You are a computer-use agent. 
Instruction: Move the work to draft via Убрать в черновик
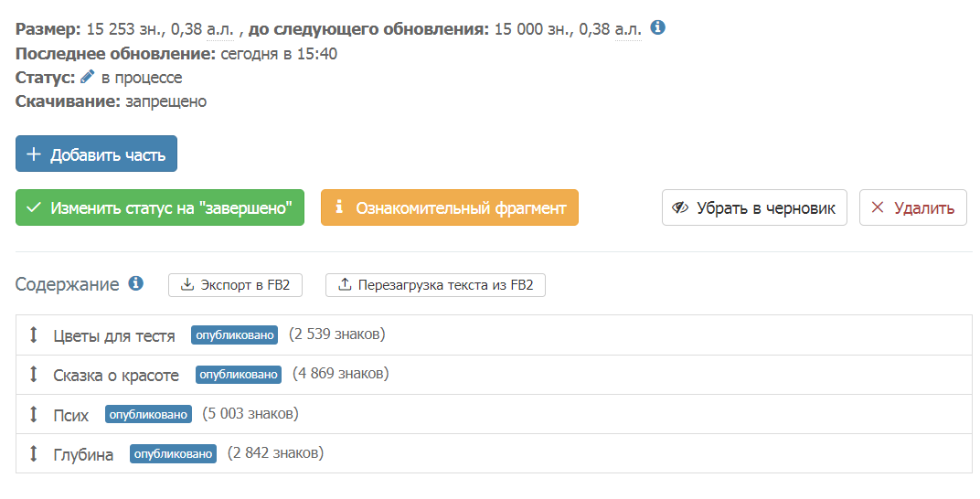pos(754,207)
